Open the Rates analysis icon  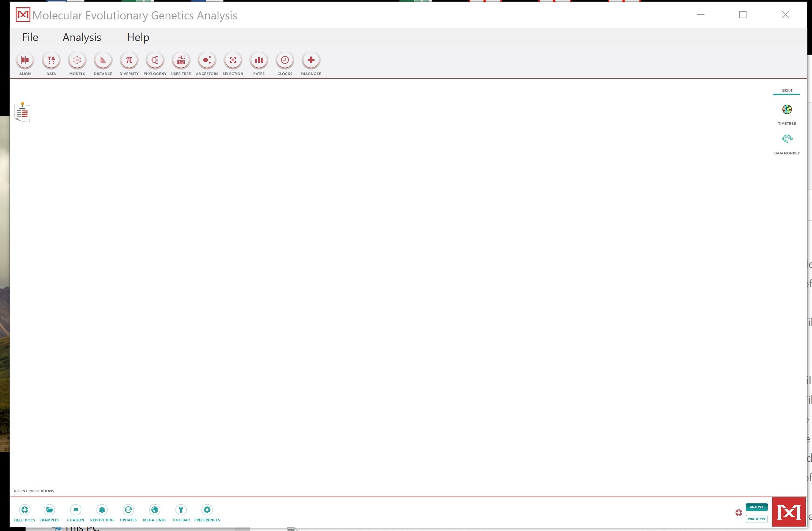(x=259, y=60)
